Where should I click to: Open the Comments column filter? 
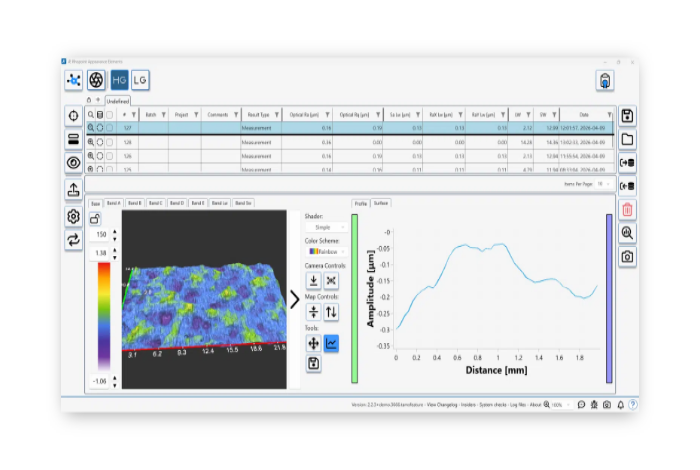click(236, 115)
